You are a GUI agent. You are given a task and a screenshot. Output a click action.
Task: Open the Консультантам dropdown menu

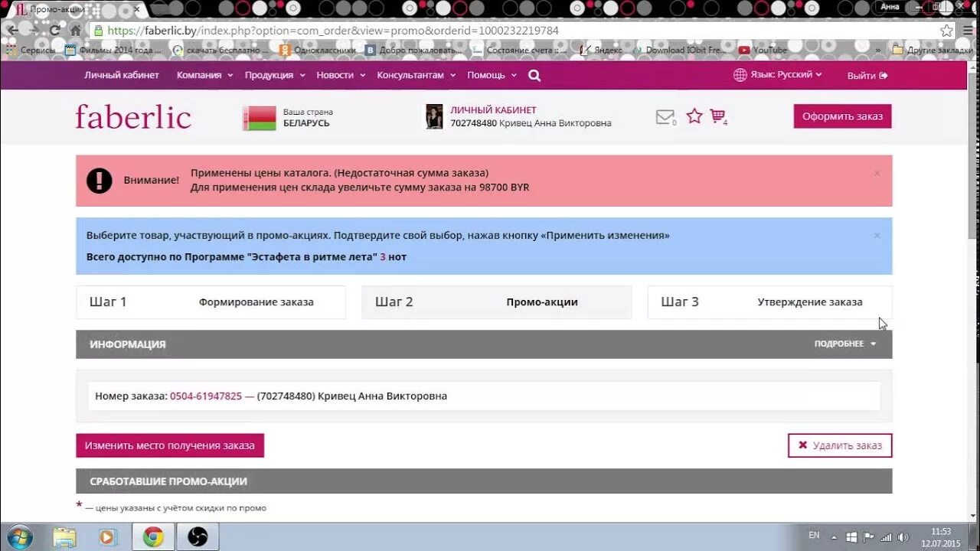click(x=416, y=75)
